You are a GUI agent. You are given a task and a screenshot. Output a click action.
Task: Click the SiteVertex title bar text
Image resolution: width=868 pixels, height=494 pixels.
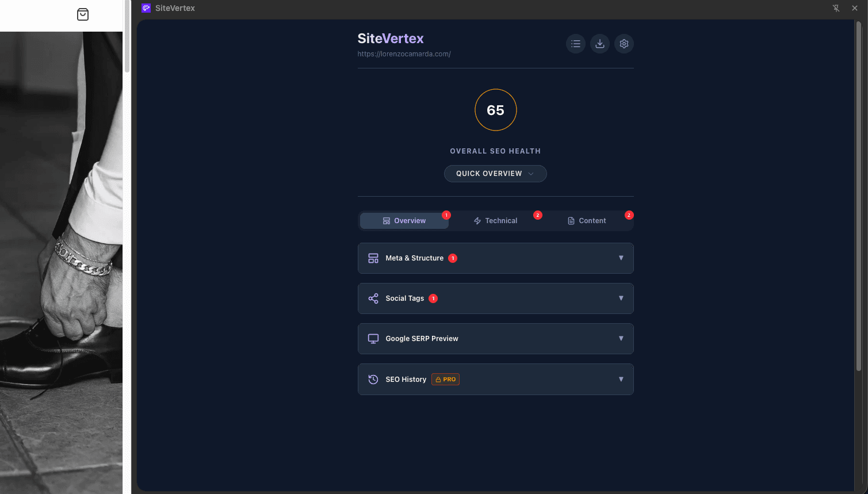[175, 8]
